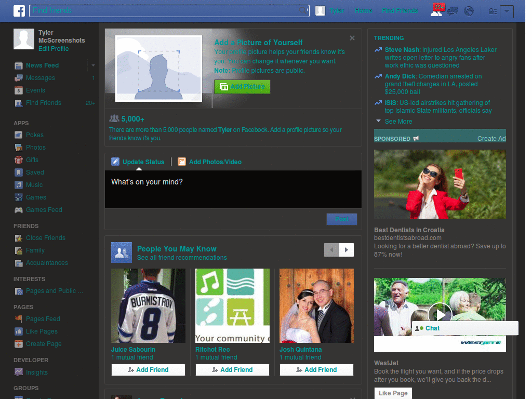
Task: Click Like Page for WestJet
Action: point(393,393)
